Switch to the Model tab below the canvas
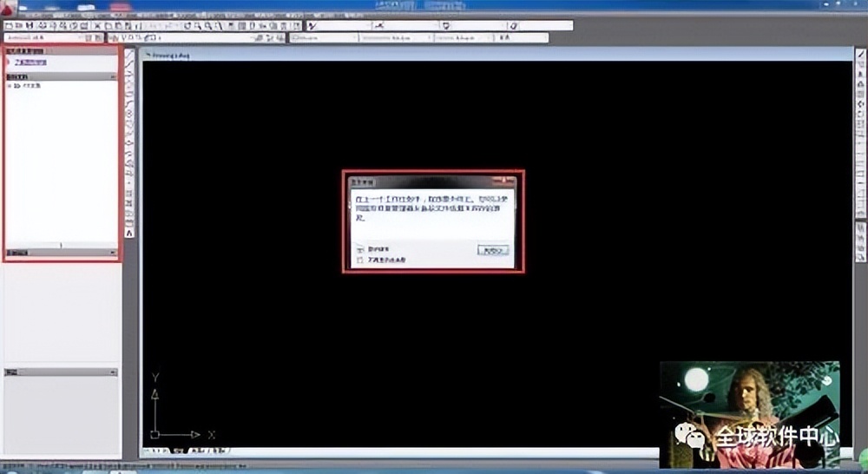Image resolution: width=868 pixels, height=474 pixels. 178,451
